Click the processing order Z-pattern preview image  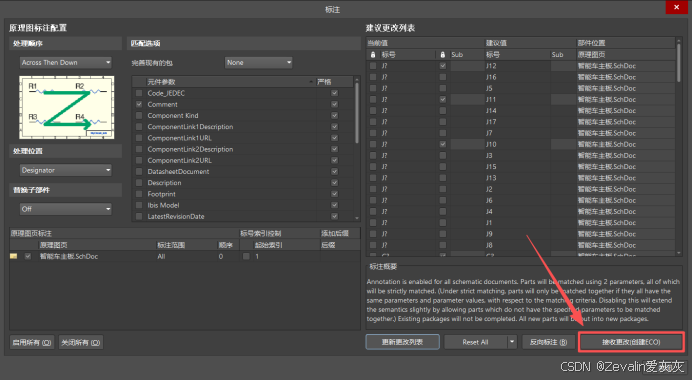pyautogui.click(x=67, y=107)
